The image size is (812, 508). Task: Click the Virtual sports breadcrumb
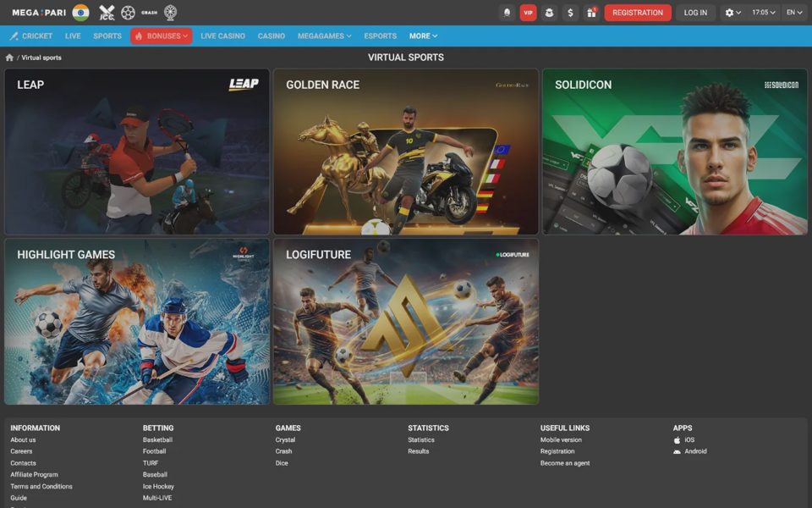(41, 58)
